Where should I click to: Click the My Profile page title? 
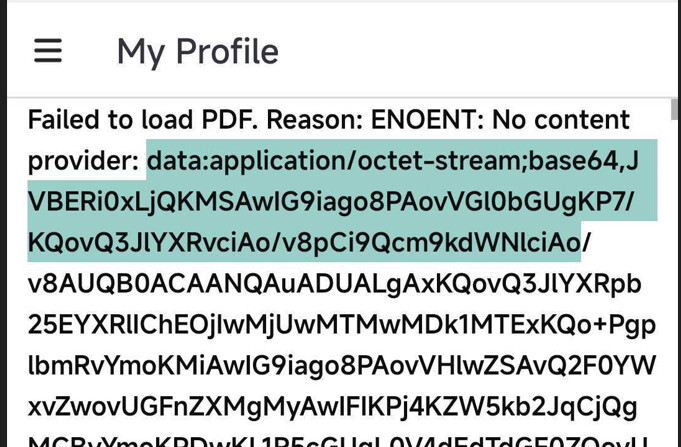point(198,52)
